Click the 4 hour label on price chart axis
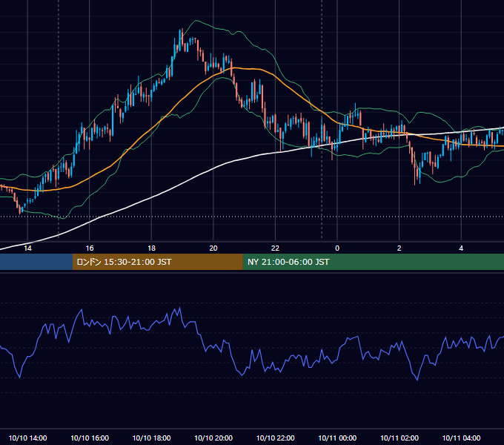This screenshot has width=504, height=445. click(x=461, y=248)
